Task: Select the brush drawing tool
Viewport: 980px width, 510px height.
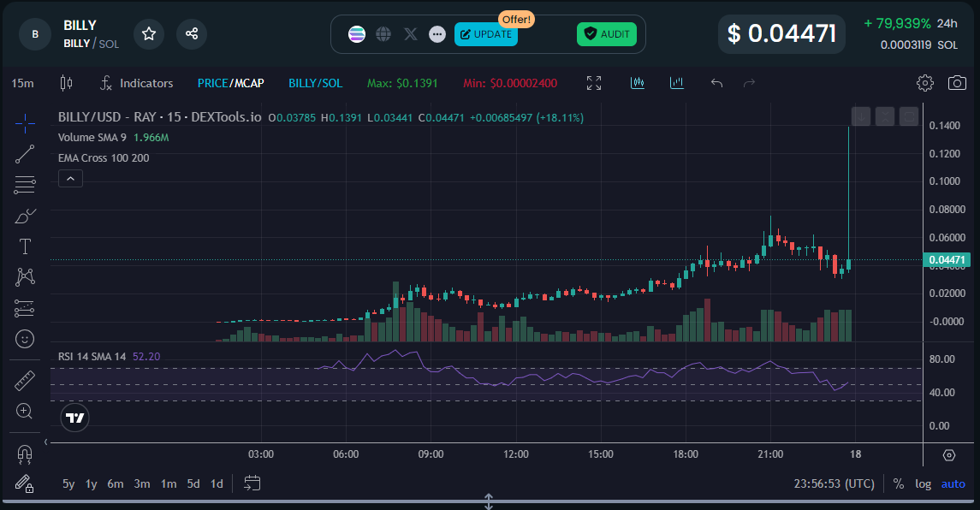Action: [x=25, y=216]
